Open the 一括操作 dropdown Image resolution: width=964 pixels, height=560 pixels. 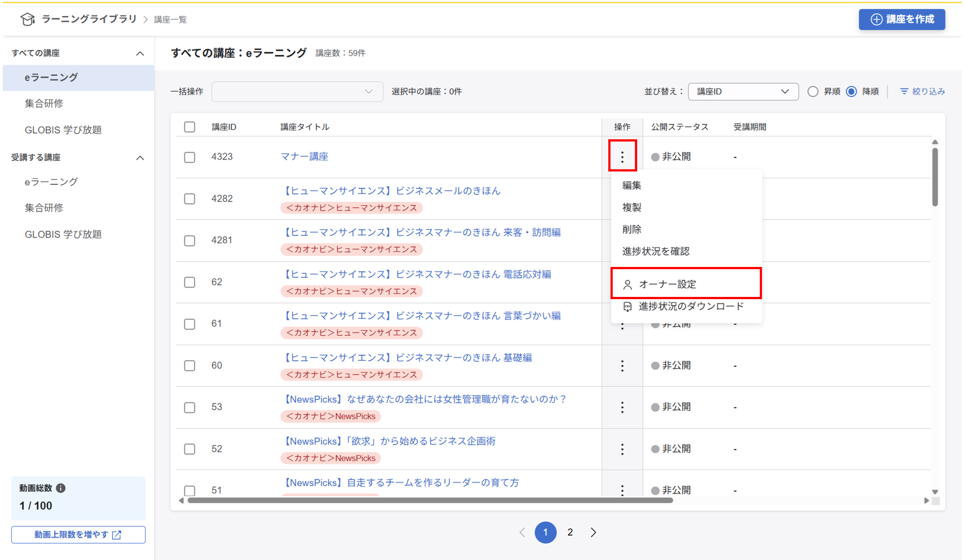tap(297, 92)
